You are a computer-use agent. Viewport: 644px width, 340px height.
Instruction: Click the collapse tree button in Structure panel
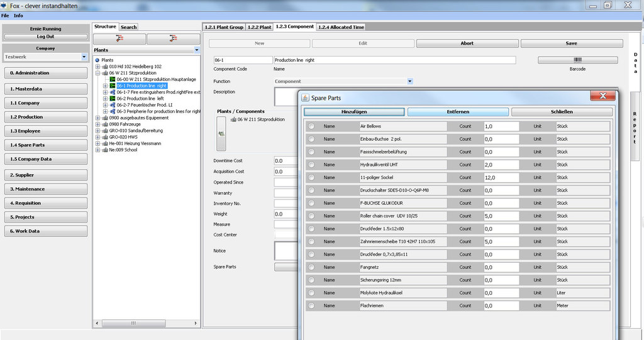click(173, 38)
